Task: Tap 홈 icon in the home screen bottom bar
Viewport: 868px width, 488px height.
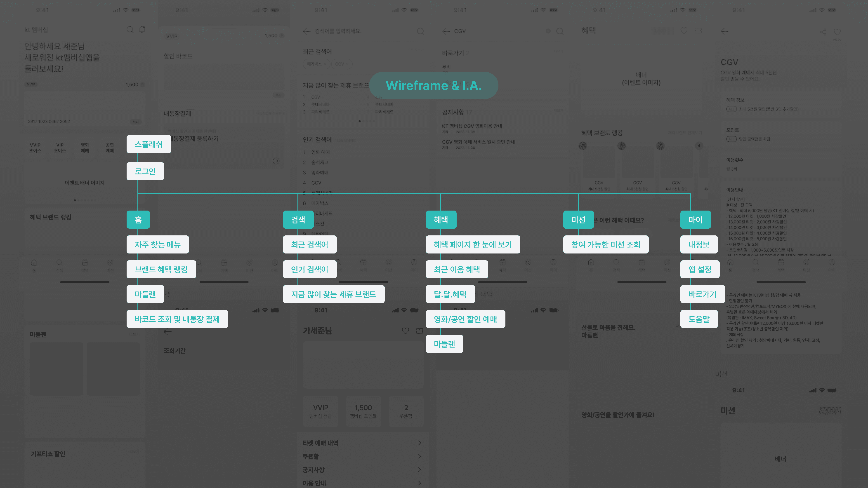Action: coord(34,265)
